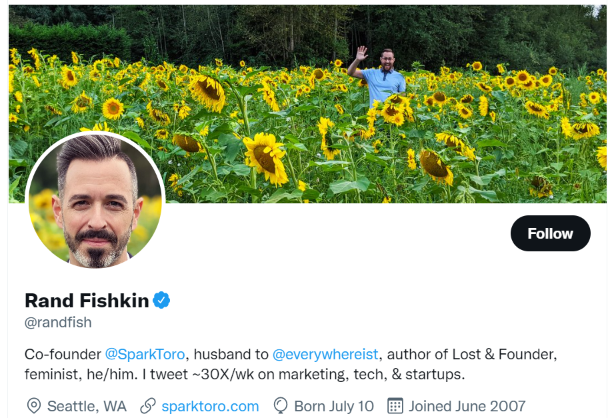Viewport: 614px width, 418px height.
Task: Click the location pin icon
Action: [35, 406]
